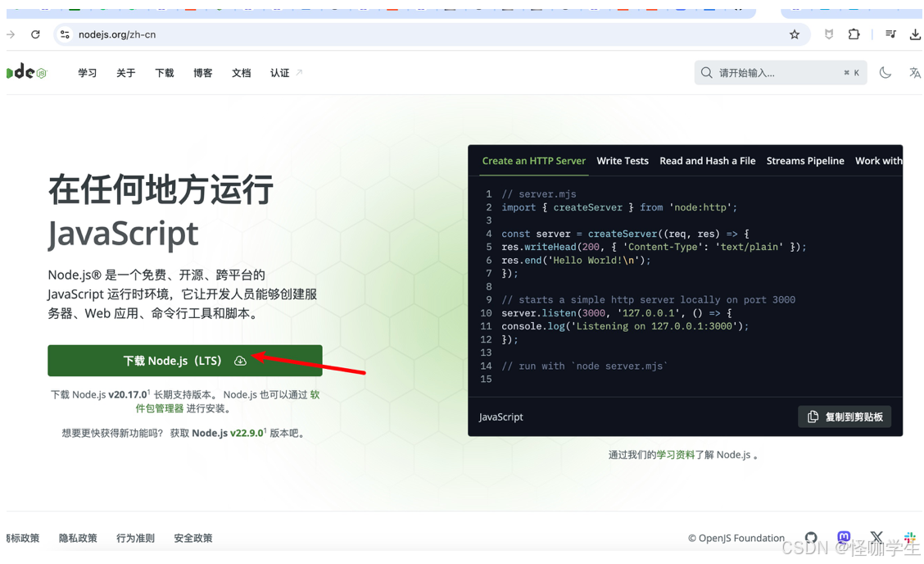This screenshot has width=924, height=564.
Task: Click the magnifier icon in search box
Action: coord(706,73)
